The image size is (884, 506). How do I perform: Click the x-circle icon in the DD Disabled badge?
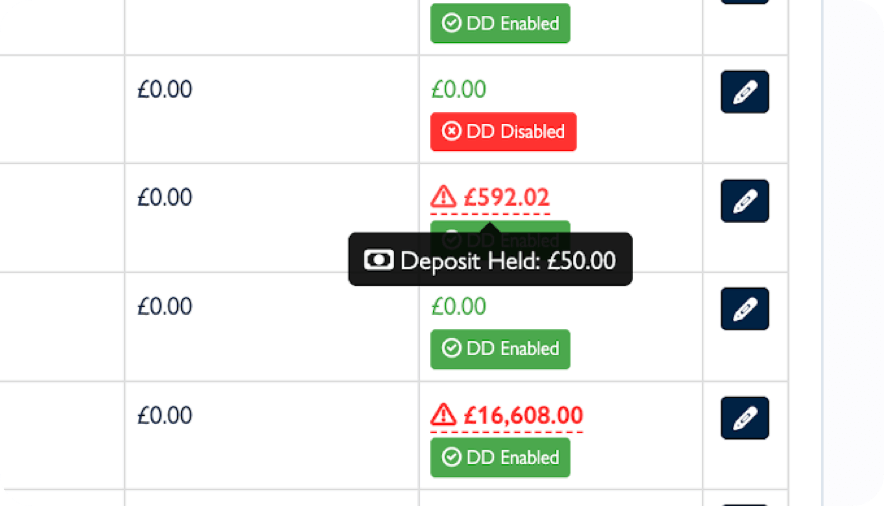tap(452, 131)
